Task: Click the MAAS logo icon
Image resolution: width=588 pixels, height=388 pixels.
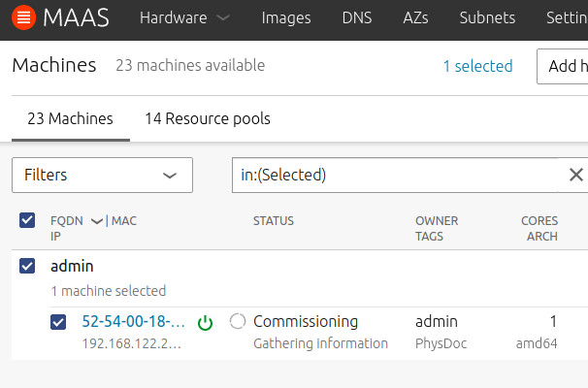Action: point(24,18)
